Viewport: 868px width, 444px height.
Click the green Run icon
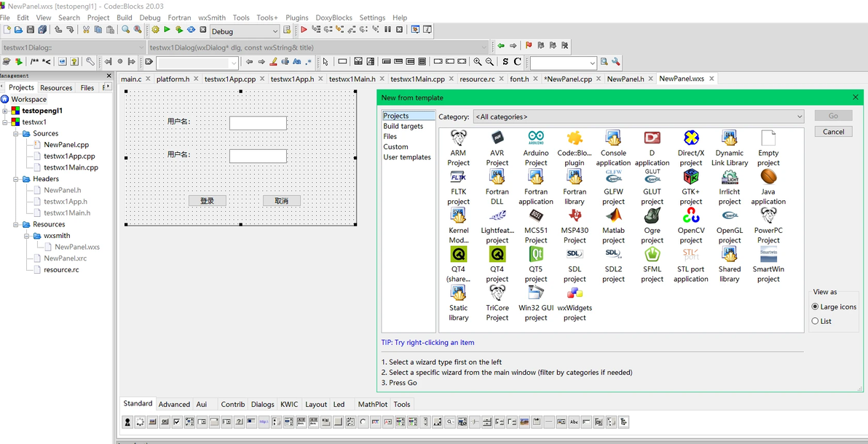pos(167,30)
